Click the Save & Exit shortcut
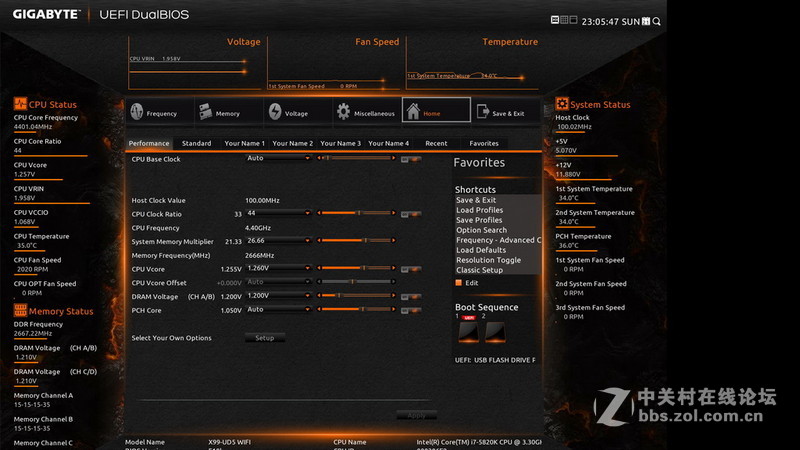This screenshot has height=450, width=800. tap(476, 200)
